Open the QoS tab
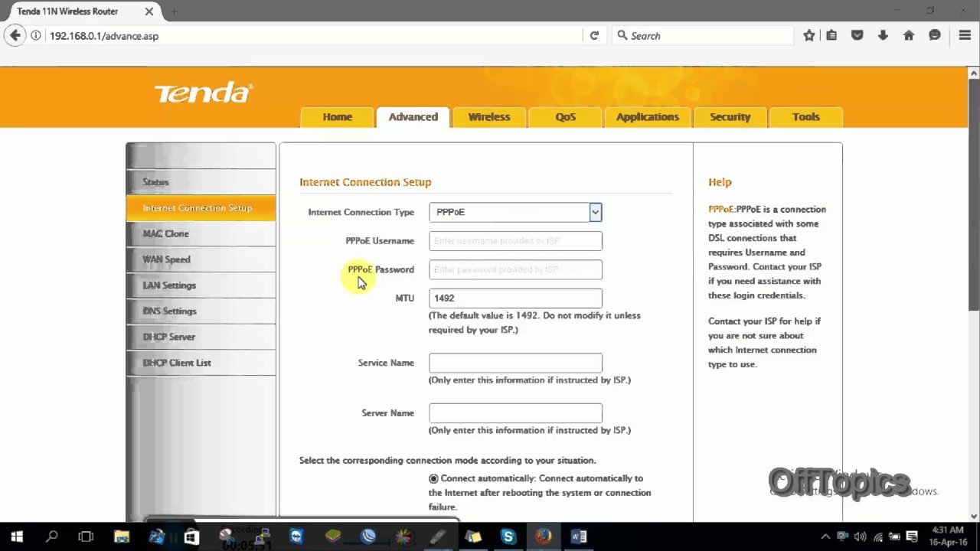980x551 pixels. point(566,117)
